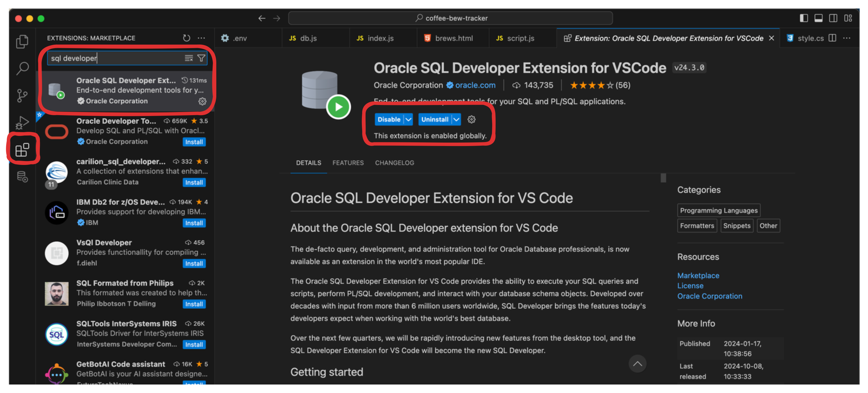Go forward in navigation history
The image size is (868, 393).
277,18
